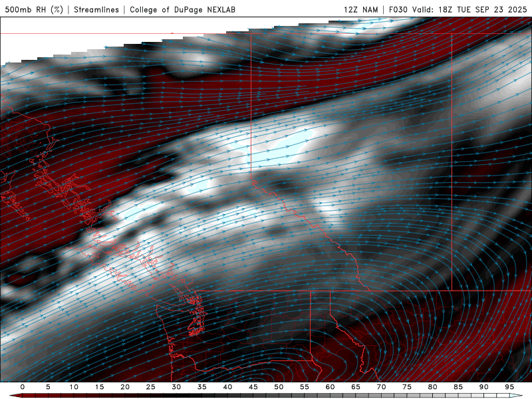Click the "College of DuPage NEXLAB" text

(182, 9)
